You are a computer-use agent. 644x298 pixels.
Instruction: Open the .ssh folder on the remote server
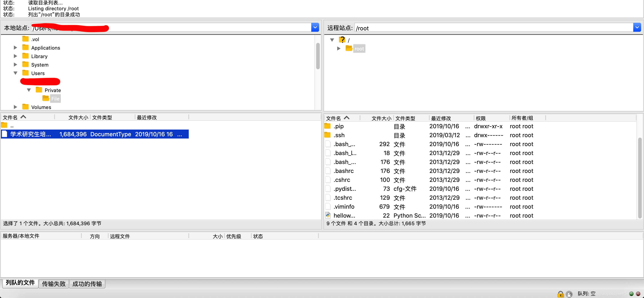pos(339,135)
